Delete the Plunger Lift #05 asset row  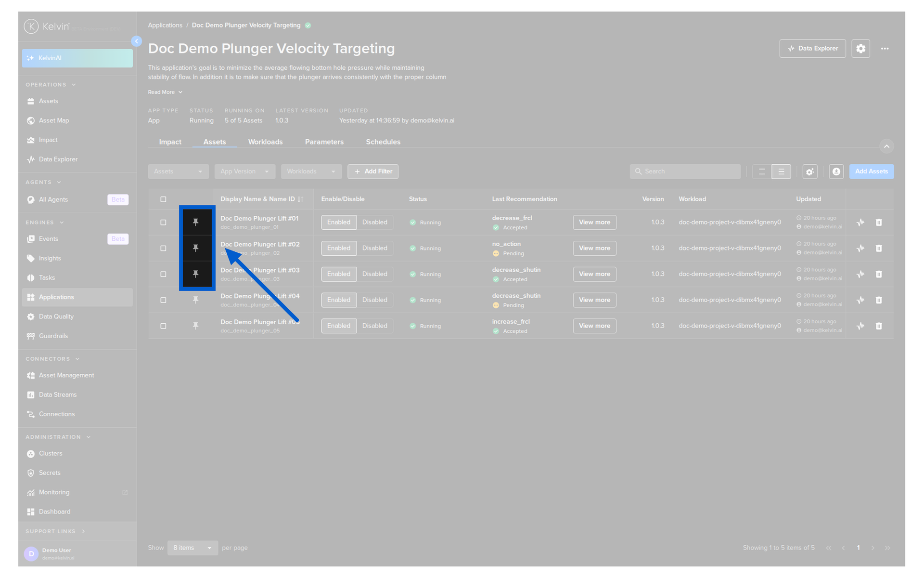879,326
